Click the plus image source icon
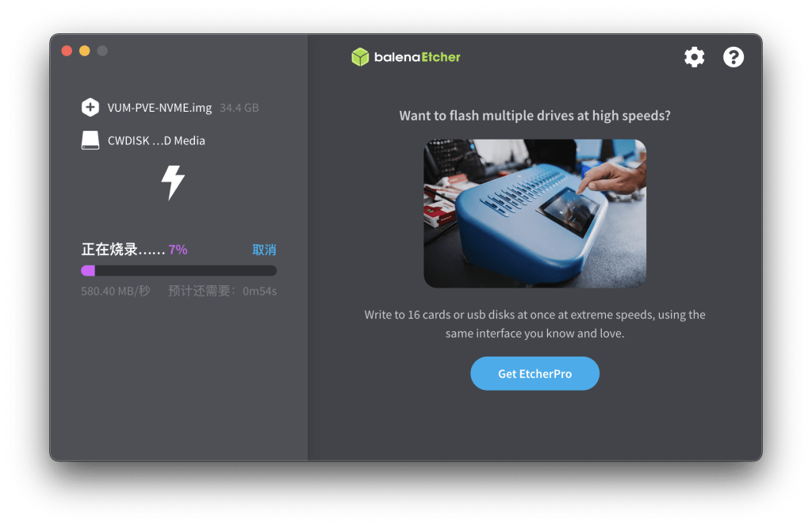Viewport: 812px width, 527px height. [90, 107]
